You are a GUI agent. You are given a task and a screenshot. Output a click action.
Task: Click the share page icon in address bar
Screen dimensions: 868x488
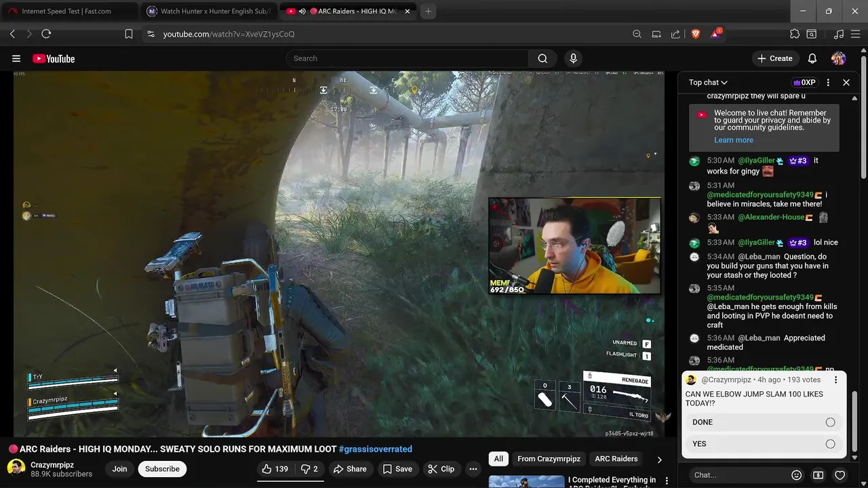coord(675,34)
